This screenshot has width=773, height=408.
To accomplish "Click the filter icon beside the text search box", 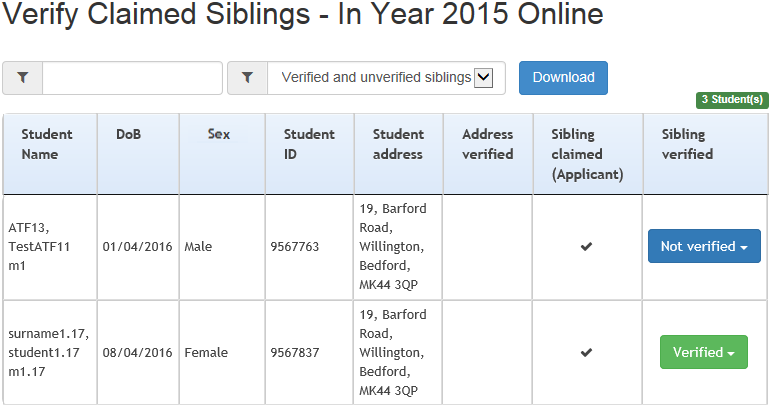I will [23, 78].
